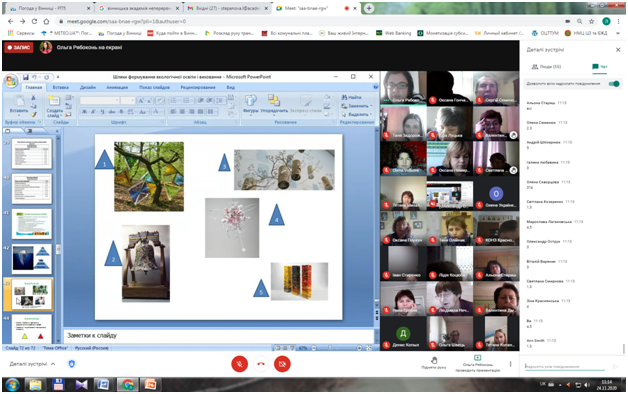Toggle underline Ч formatting in ribbon
The width and height of the screenshot is (628, 394).
pyautogui.click(x=103, y=111)
